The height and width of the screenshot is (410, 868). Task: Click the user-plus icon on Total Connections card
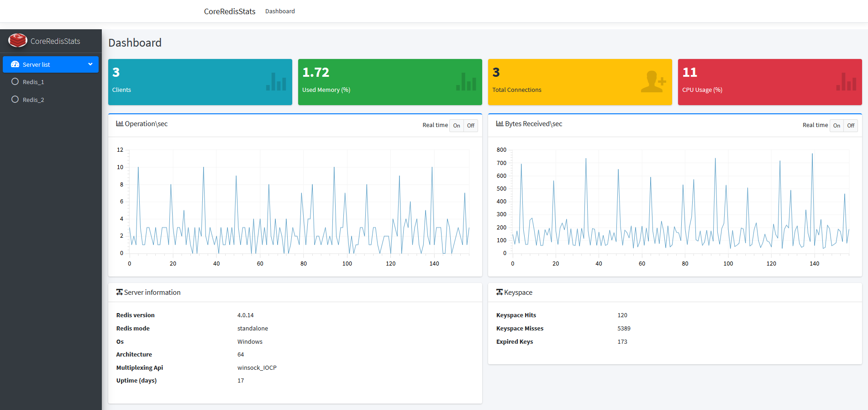[653, 82]
